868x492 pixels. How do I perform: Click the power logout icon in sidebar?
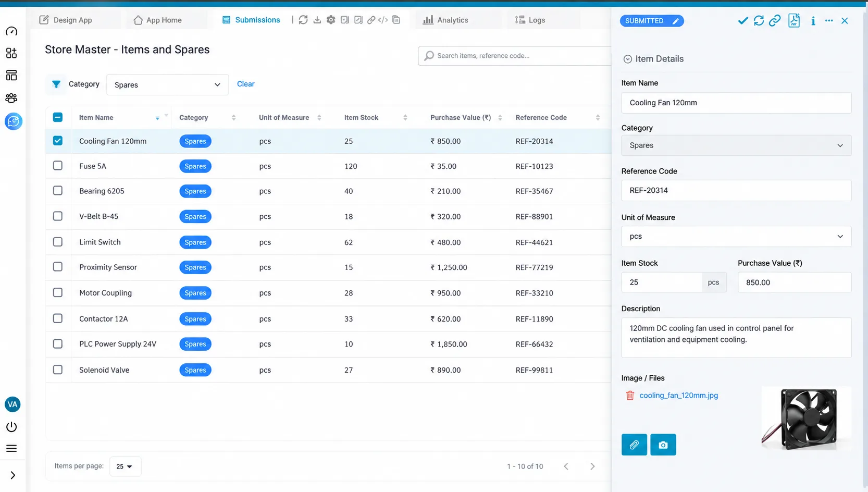[11, 427]
